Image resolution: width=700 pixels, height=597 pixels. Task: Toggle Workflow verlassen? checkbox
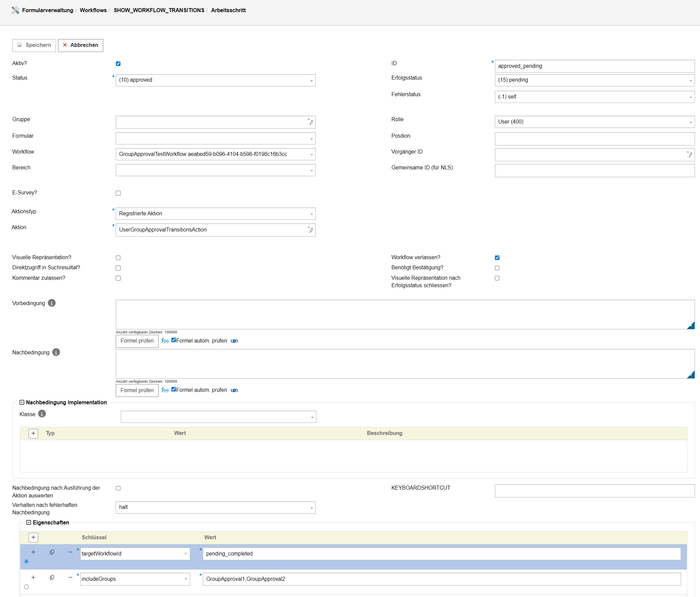pyautogui.click(x=497, y=257)
